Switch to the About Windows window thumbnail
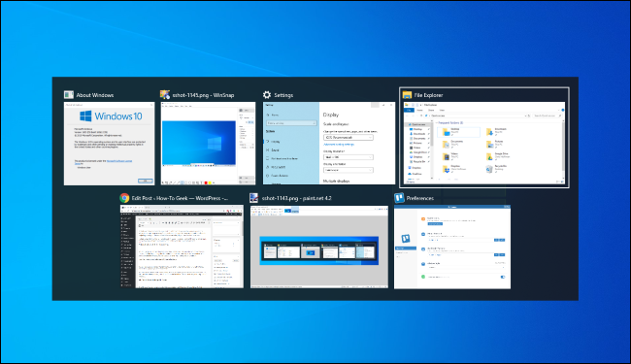Image resolution: width=631 pixels, height=364 pixels. (x=109, y=144)
